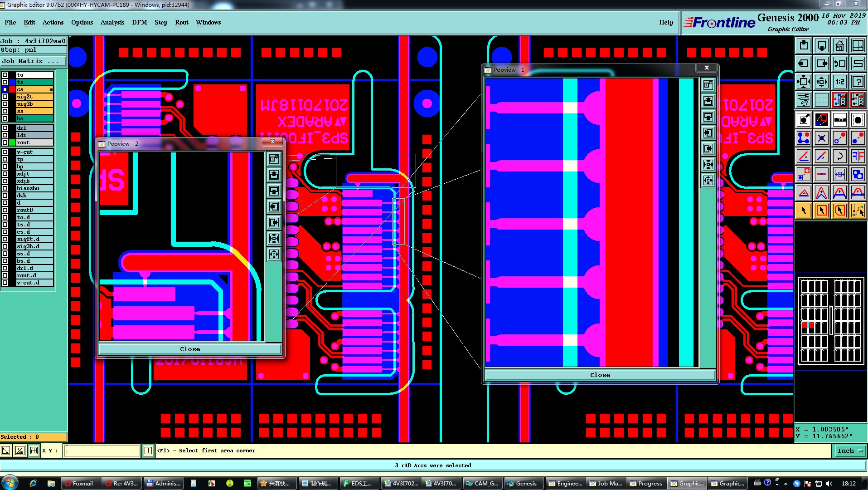This screenshot has width=868, height=490.
Task: Click Close button in Popview - 1
Action: pos(600,375)
